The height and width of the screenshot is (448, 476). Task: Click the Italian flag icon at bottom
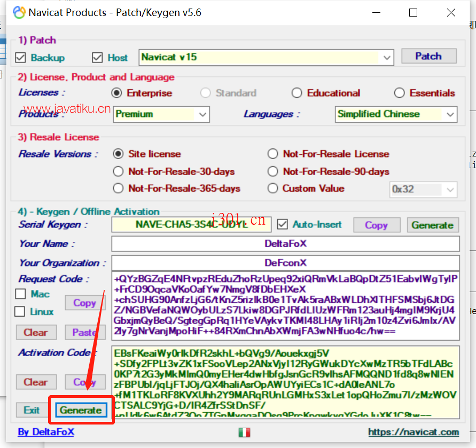244,432
